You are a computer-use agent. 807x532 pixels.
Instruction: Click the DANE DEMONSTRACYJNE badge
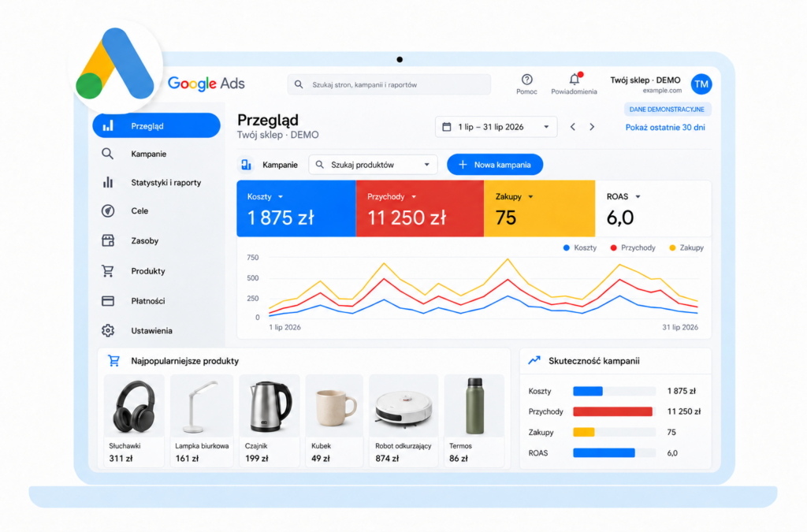[x=667, y=109]
